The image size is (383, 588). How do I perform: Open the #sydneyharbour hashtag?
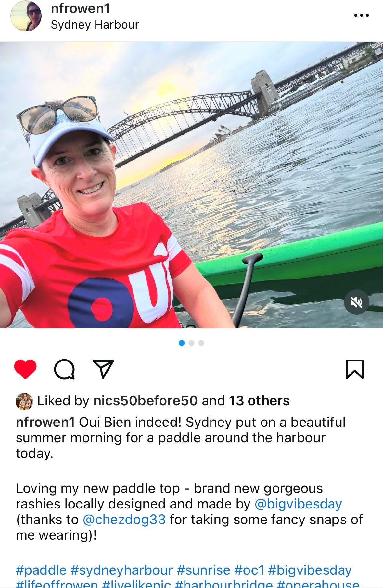point(121,570)
